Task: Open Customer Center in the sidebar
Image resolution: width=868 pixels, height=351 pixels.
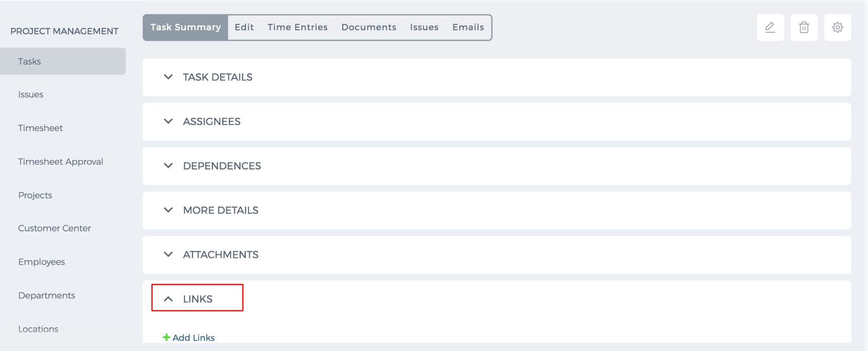Action: 54,228
